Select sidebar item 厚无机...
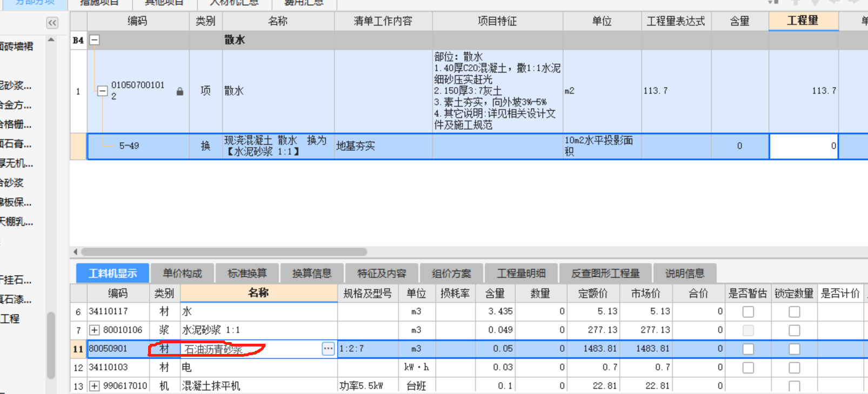The height and width of the screenshot is (394, 868). (x=16, y=163)
